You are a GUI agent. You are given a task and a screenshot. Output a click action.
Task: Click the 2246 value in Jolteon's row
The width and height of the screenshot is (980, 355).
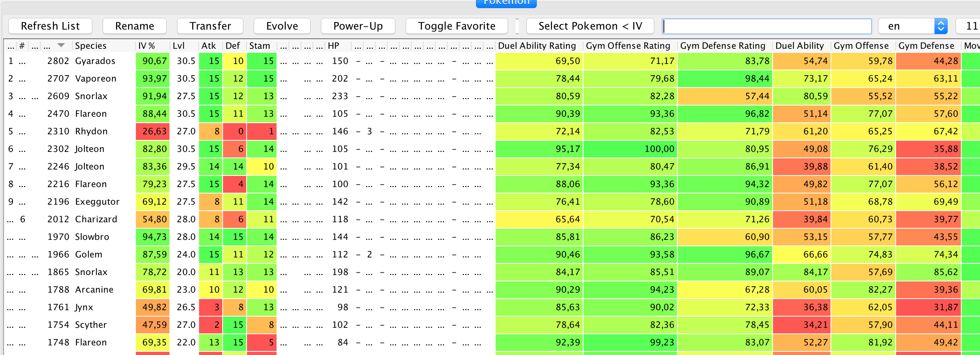coord(58,166)
